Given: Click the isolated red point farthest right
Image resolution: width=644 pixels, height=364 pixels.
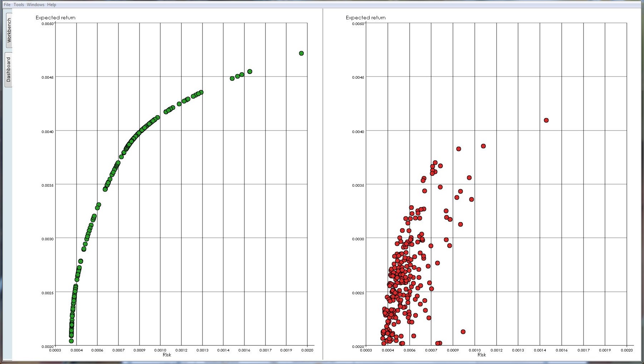Looking at the screenshot, I should 546,120.
